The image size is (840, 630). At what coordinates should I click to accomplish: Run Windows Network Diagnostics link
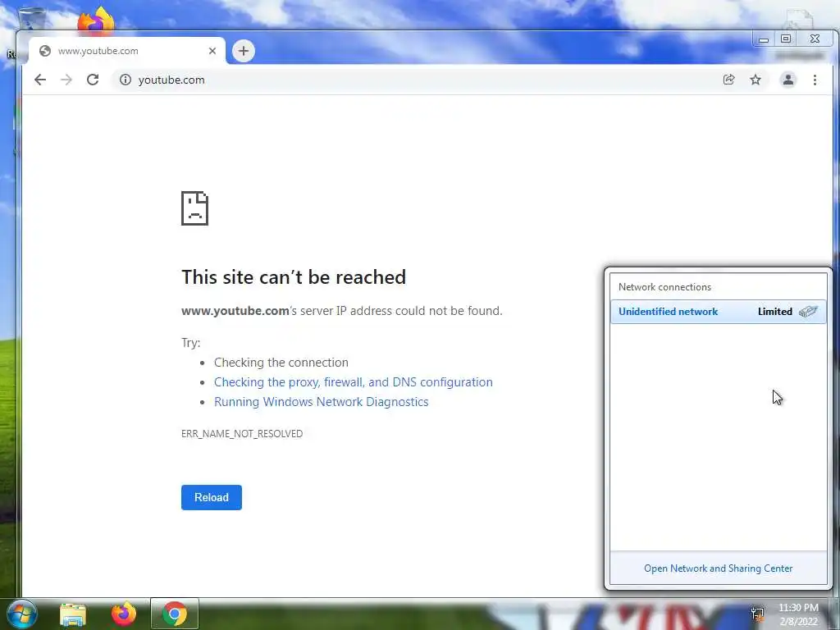pos(321,402)
